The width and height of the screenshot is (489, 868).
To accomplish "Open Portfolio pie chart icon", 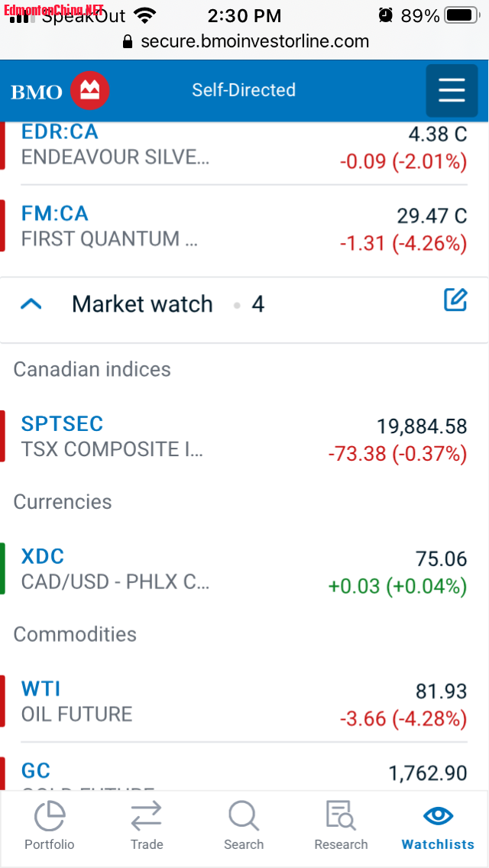I will (x=50, y=817).
